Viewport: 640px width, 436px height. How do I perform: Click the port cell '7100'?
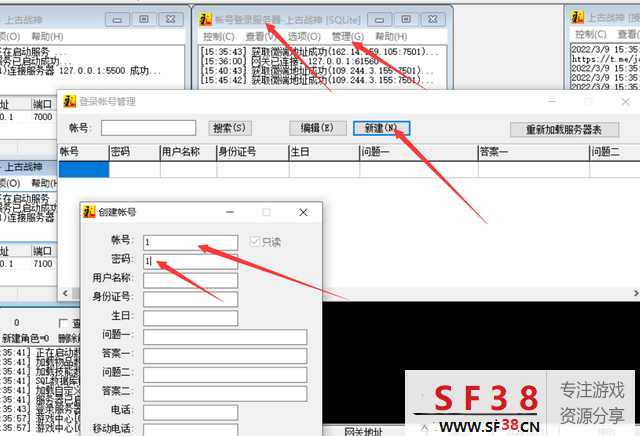pos(42,264)
